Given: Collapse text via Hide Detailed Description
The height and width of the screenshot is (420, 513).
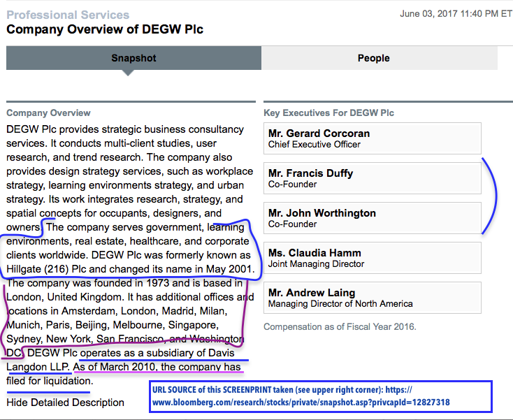Looking at the screenshot, I should 65,403.
